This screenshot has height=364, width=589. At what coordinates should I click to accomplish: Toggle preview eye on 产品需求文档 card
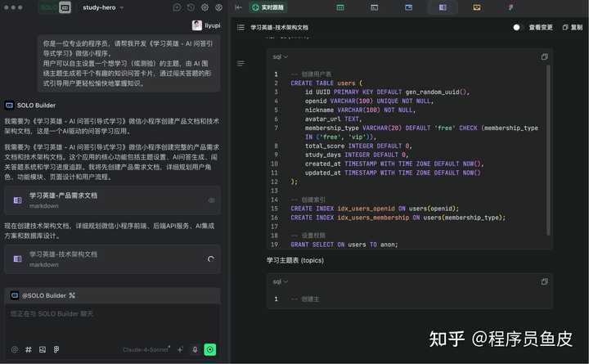coord(211,200)
